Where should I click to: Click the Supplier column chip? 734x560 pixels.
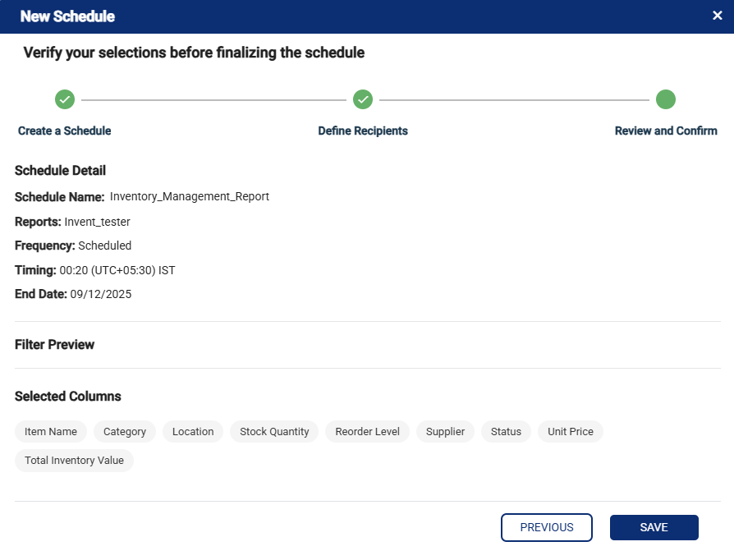(x=445, y=432)
